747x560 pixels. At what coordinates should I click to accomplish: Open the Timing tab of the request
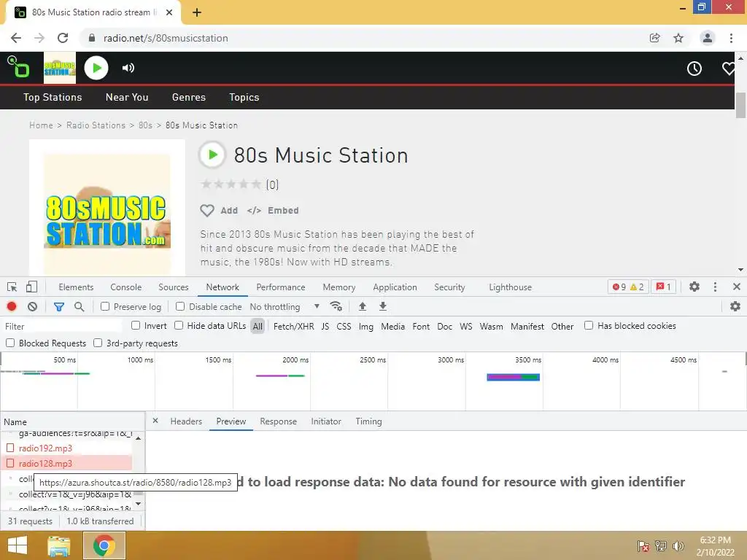click(x=368, y=421)
